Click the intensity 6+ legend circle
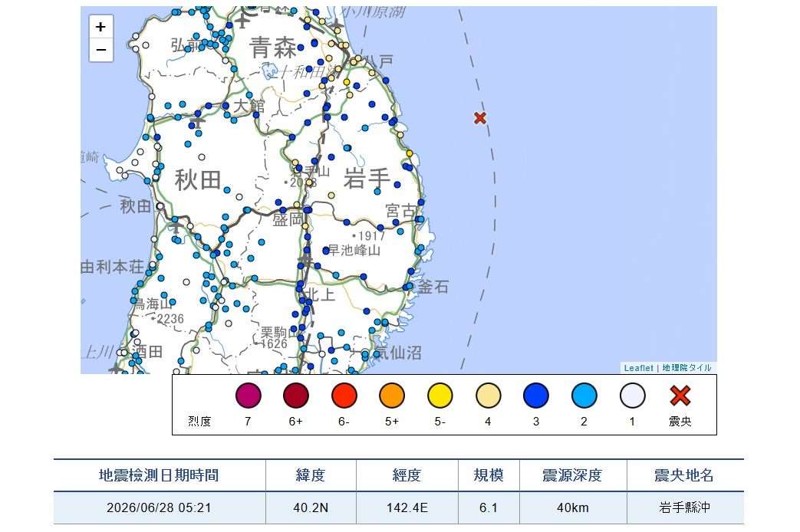 296,396
